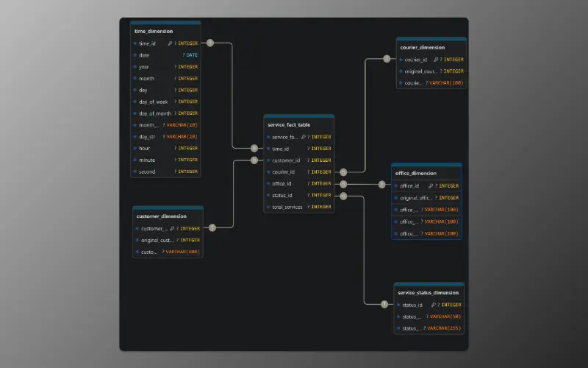Select the '1' marker beside courier_dimension courier_id
588x368 pixels.
387,59
